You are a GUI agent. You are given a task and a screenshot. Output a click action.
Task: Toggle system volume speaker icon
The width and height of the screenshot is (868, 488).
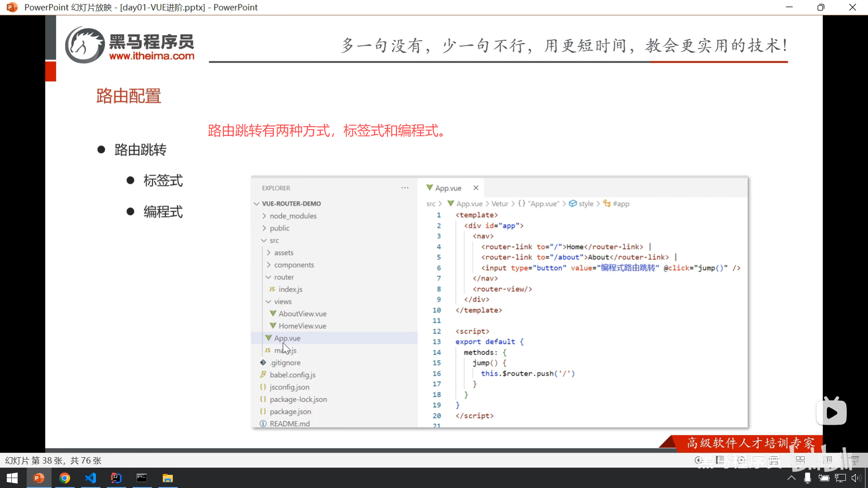856,478
